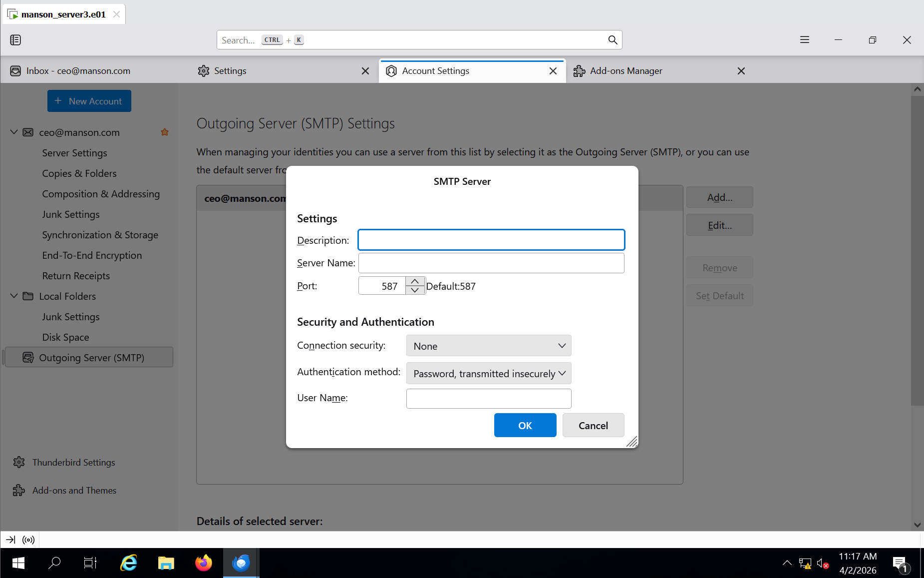Click the collapse sidebar arrow in status bar
Screen dimensions: 924x578
click(x=10, y=540)
